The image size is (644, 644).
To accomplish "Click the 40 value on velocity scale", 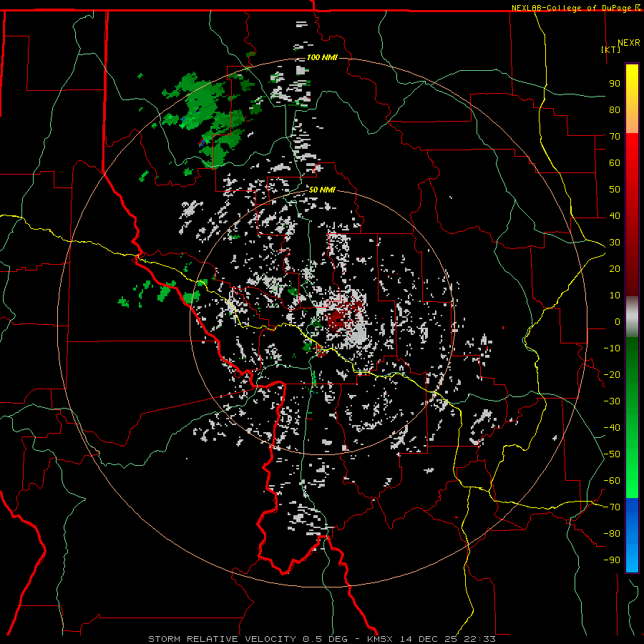I will tap(615, 216).
